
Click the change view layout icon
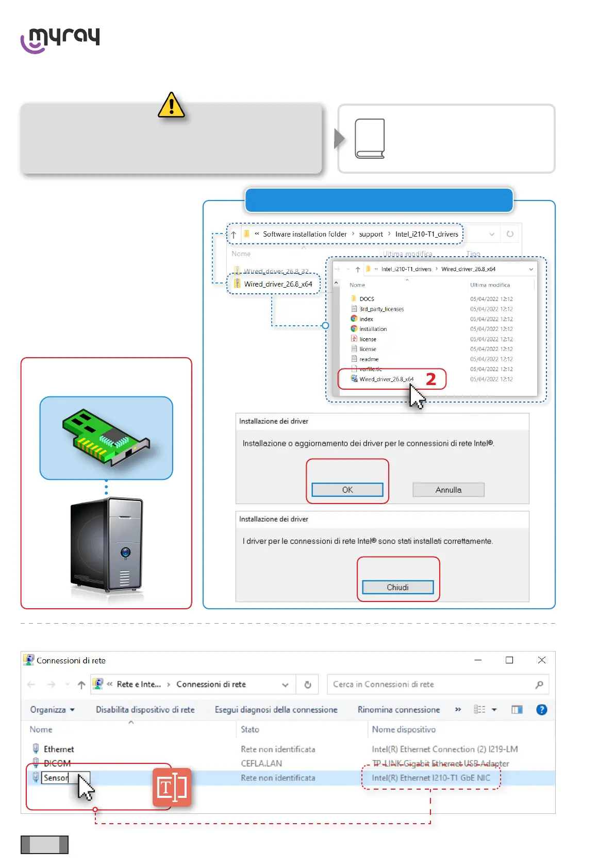click(479, 710)
